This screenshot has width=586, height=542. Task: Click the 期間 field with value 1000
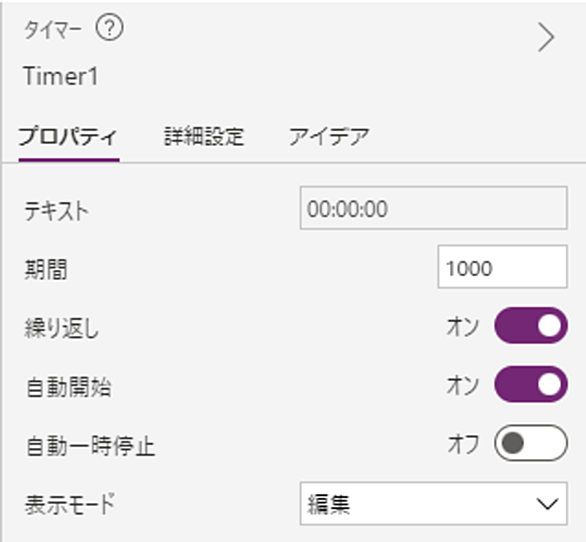click(x=502, y=267)
